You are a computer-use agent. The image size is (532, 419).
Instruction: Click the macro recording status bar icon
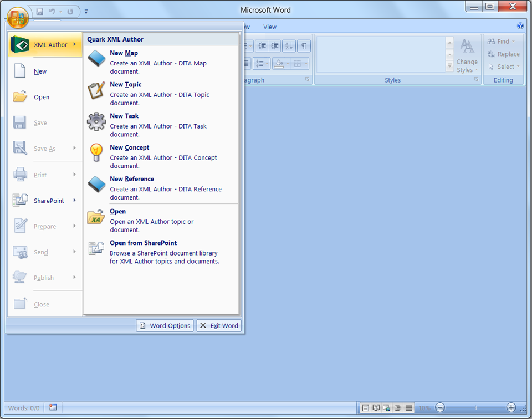tap(53, 407)
